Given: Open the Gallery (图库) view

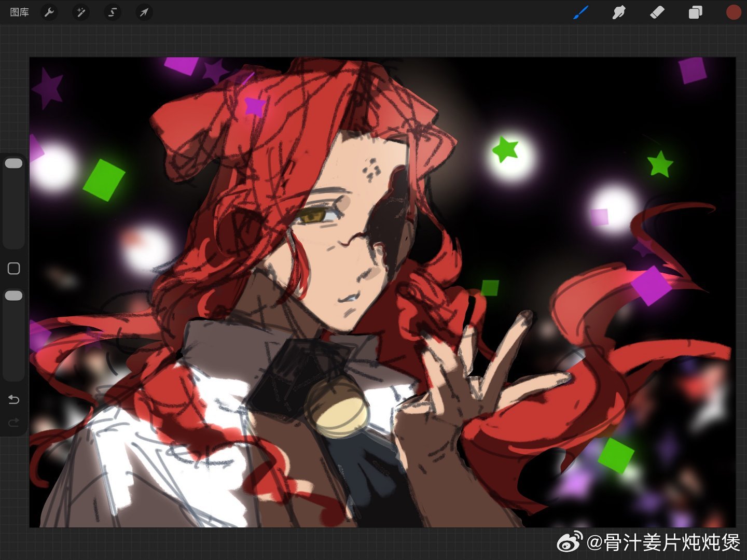Looking at the screenshot, I should click(x=20, y=12).
